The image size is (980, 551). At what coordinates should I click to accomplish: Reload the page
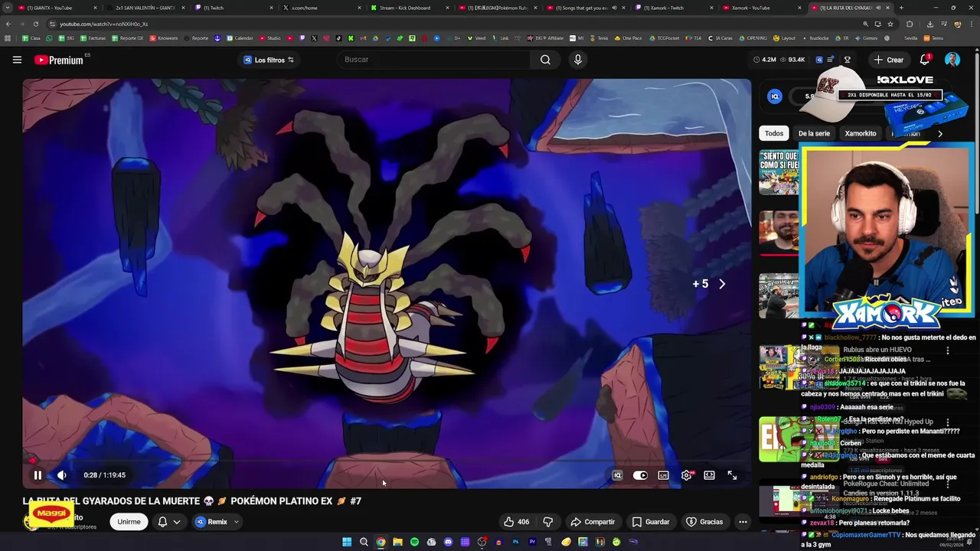(x=36, y=24)
